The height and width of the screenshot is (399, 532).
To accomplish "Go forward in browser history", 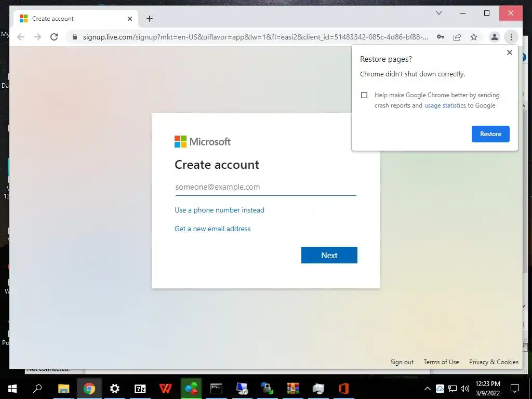I will pyautogui.click(x=37, y=37).
